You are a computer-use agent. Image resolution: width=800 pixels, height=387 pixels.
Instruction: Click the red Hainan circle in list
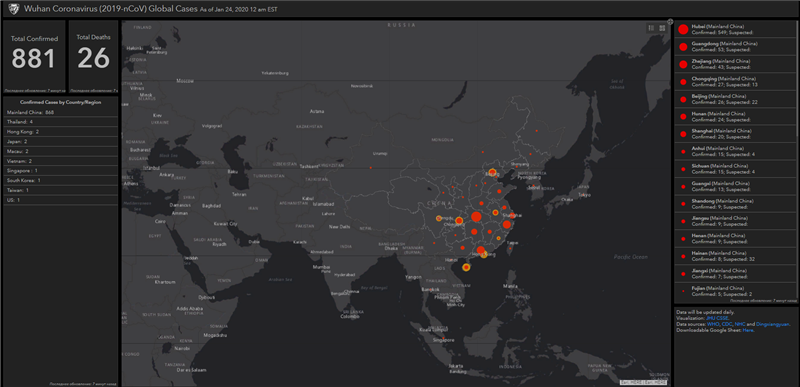683,256
